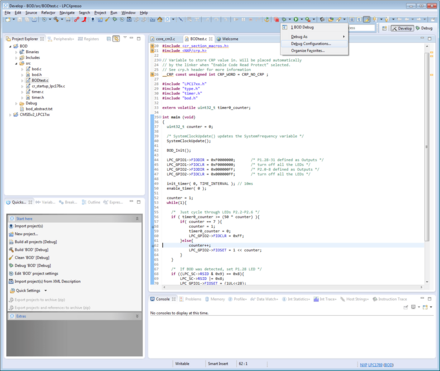Click the broom clean toolbar icon
This screenshot has width=440, height=371.
[x=107, y=20]
